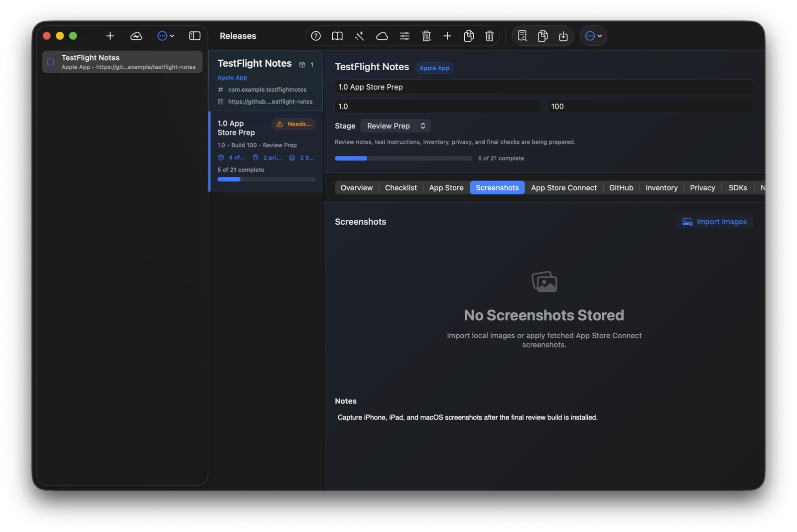Click the plain cloud icon in toolbar
This screenshot has width=797, height=532.
(x=382, y=36)
